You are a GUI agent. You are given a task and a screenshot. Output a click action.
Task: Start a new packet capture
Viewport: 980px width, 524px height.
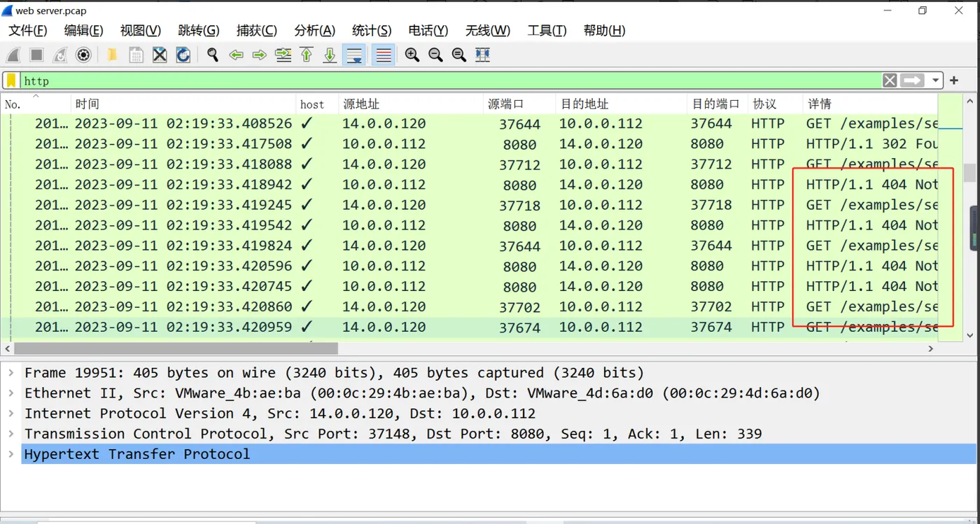[13, 55]
